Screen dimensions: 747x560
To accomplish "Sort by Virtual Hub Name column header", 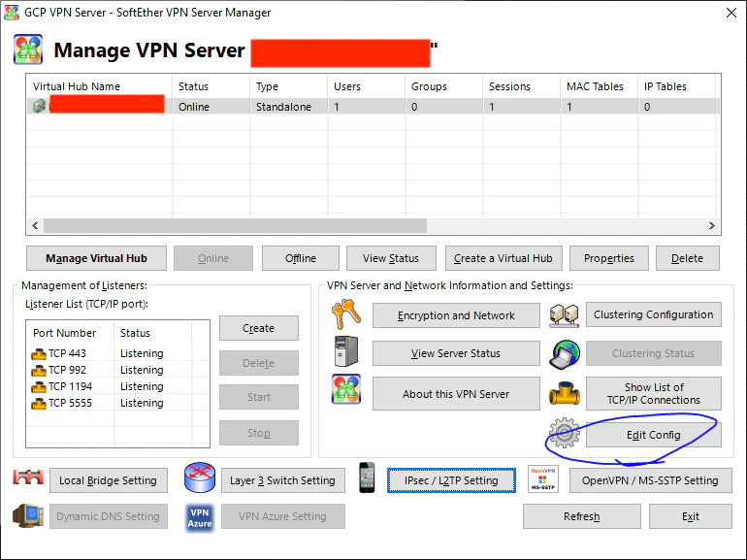I will (x=100, y=86).
